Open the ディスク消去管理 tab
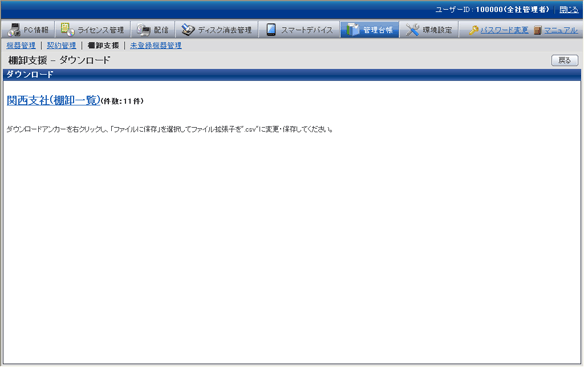The width and height of the screenshot is (584, 367). coord(216,30)
